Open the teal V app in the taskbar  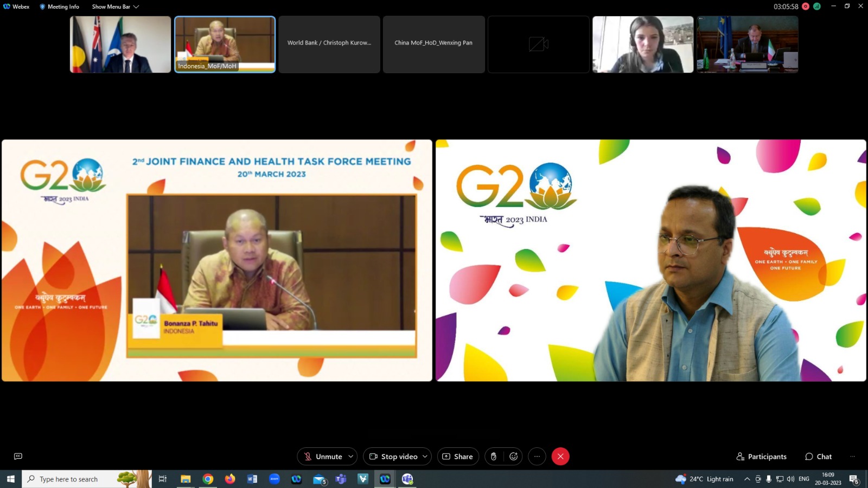point(363,479)
